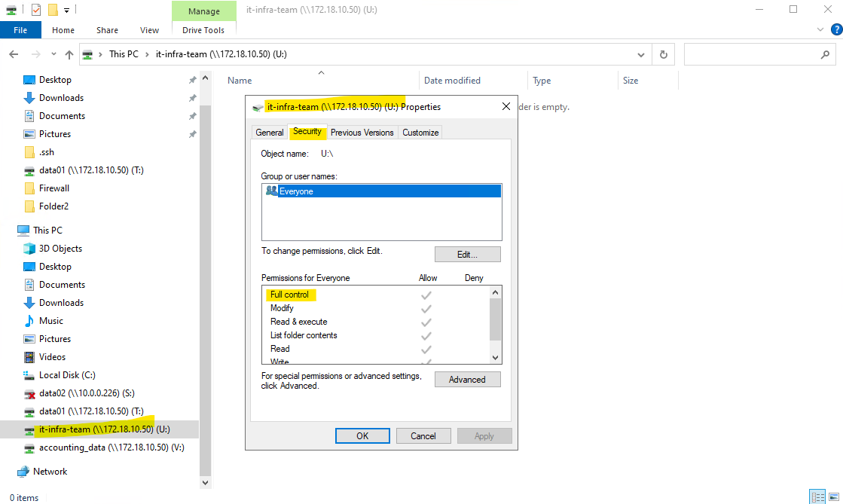
Task: Click Cancel in the Properties dialog
Action: [423, 435]
